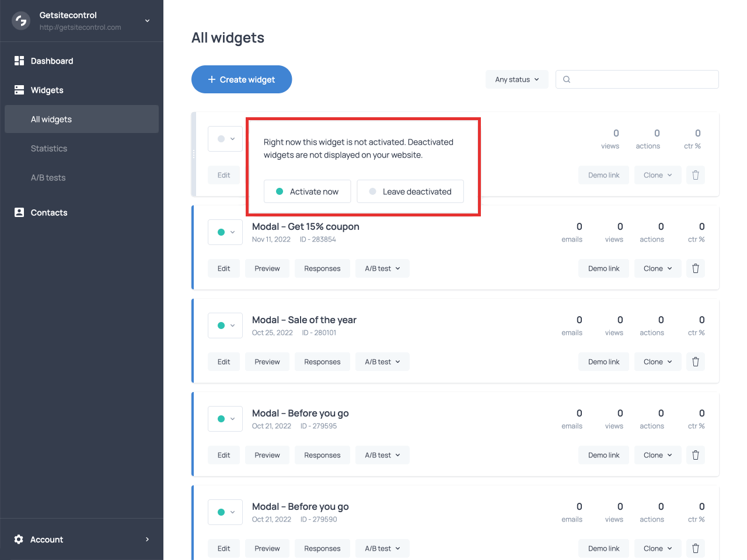The height and width of the screenshot is (560, 747).
Task: Select the teal status dot of Before you go
Action: [x=222, y=419]
